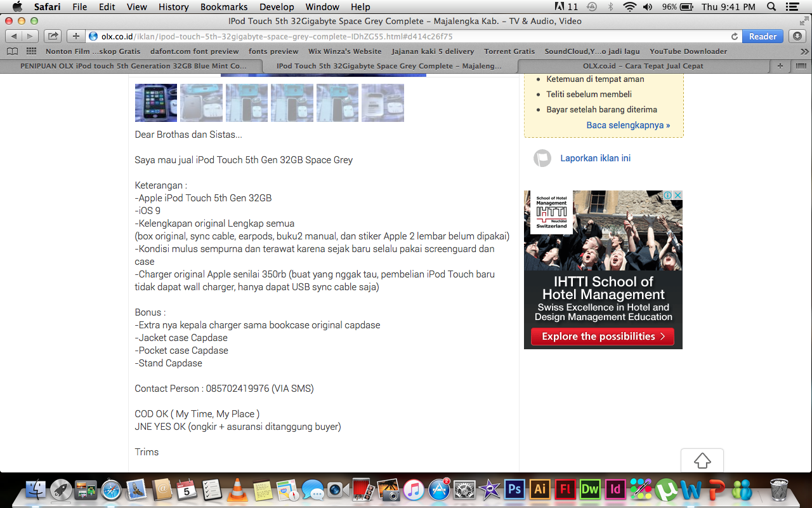Open Adobe Flash from the Dock
The image size is (812, 508).
[565, 489]
